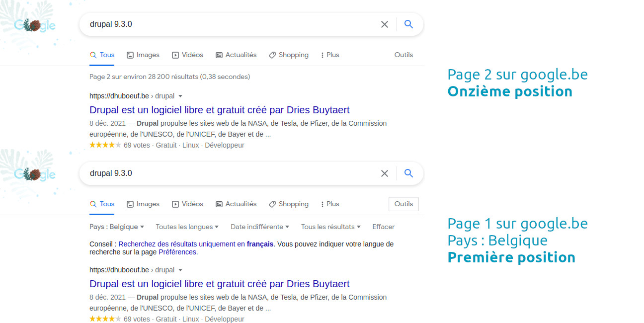Image resolution: width=644 pixels, height=323 pixels.
Task: Click the magnifier search icon in the bottom search bar
Action: click(x=409, y=173)
